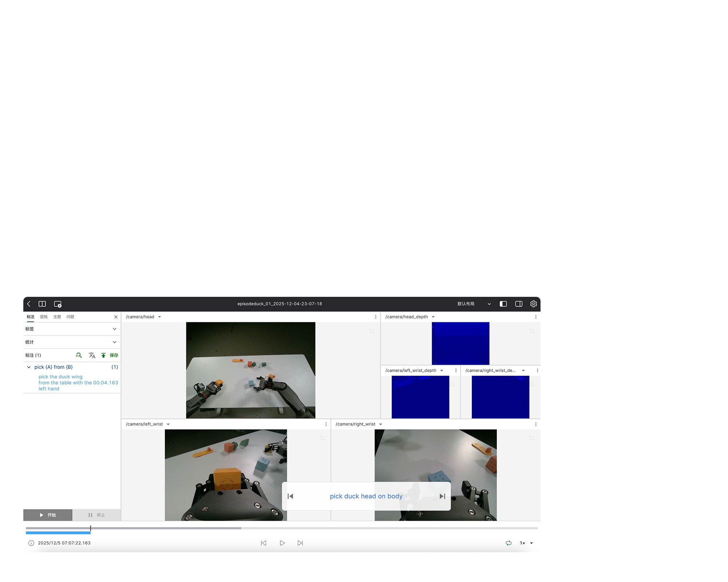This screenshot has height=582, width=728.
Task: Select the translate (文A) icon
Action: click(92, 355)
